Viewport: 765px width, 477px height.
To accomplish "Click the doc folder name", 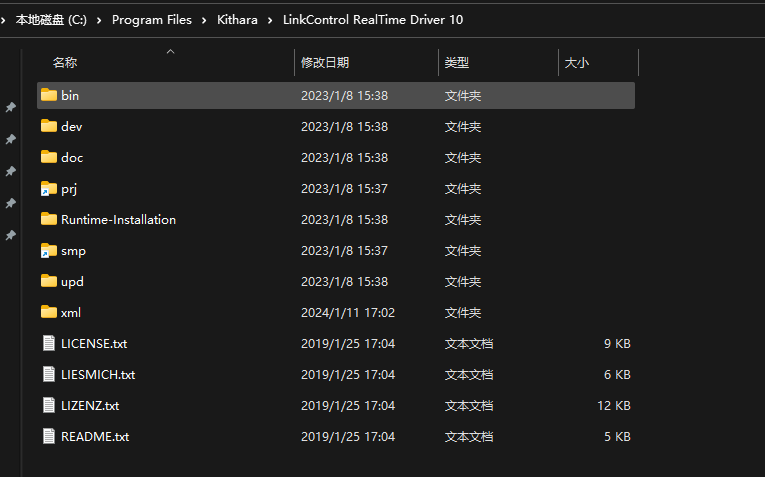I will (72, 158).
